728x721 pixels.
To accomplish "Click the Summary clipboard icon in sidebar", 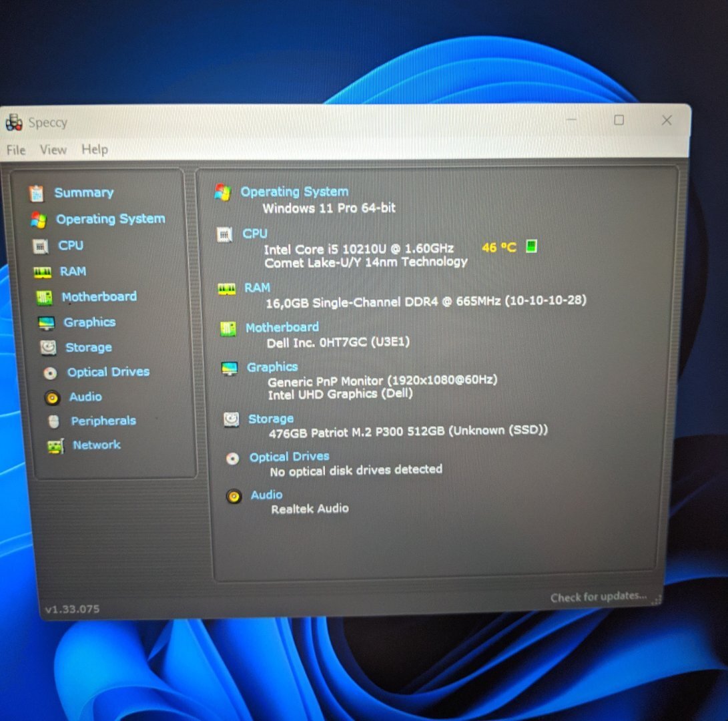I will click(36, 193).
